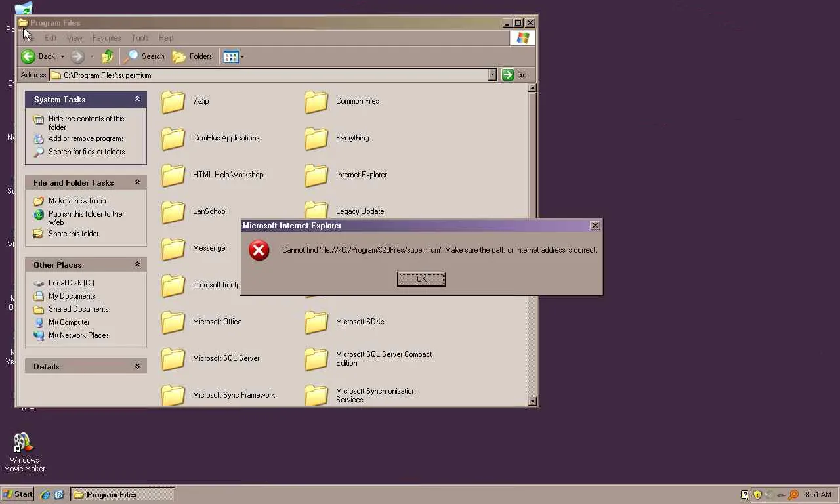This screenshot has height=504, width=840.
Task: Expand the Details panel
Action: [x=137, y=366]
